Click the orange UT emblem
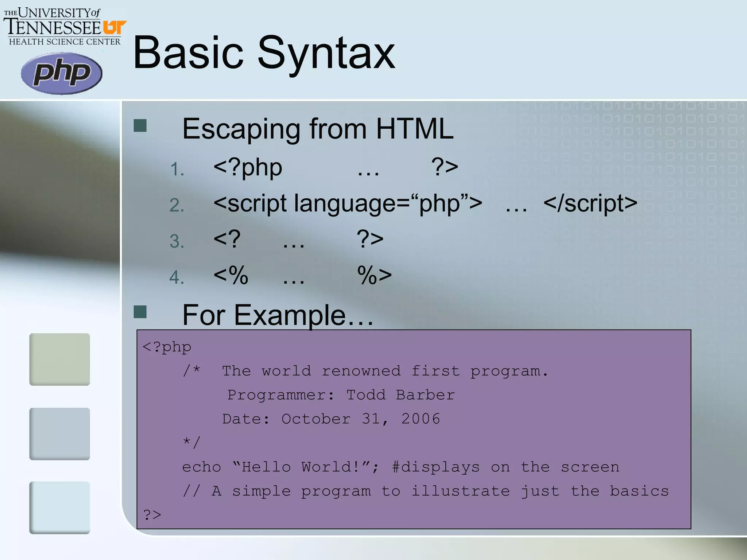Screen dimensions: 747x560 pyautogui.click(x=114, y=27)
